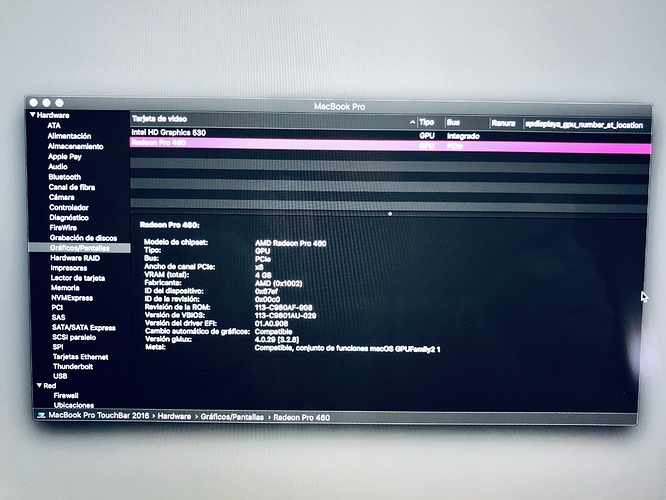Collapse the Red section triangle

39,385
